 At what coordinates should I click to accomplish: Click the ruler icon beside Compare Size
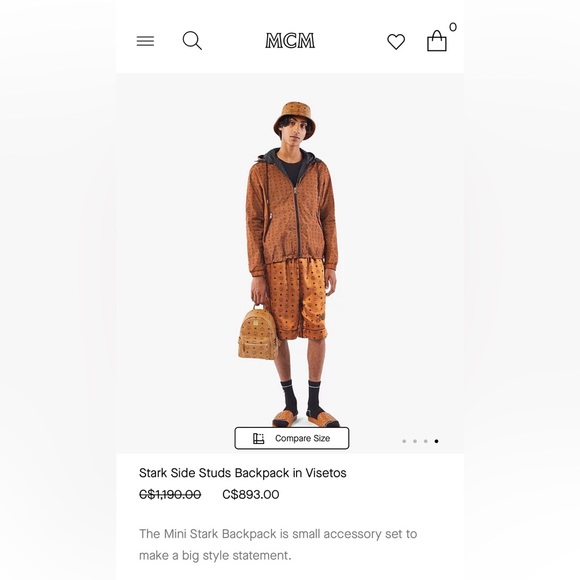(259, 438)
